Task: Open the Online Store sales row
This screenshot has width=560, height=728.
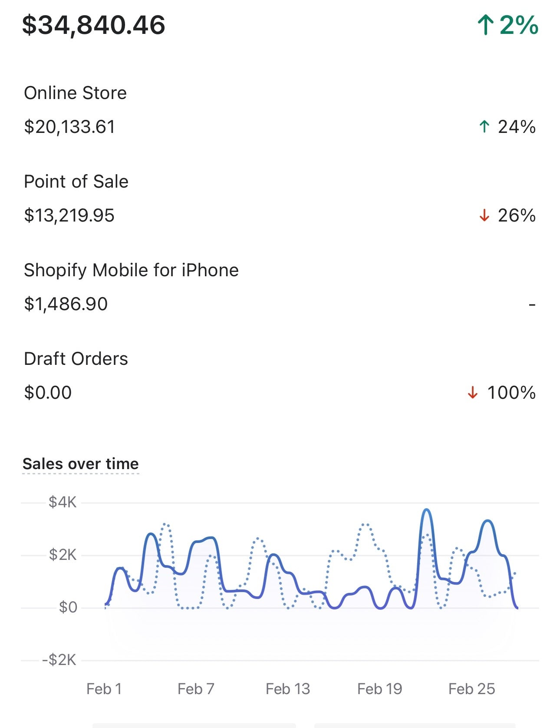Action: [x=280, y=110]
